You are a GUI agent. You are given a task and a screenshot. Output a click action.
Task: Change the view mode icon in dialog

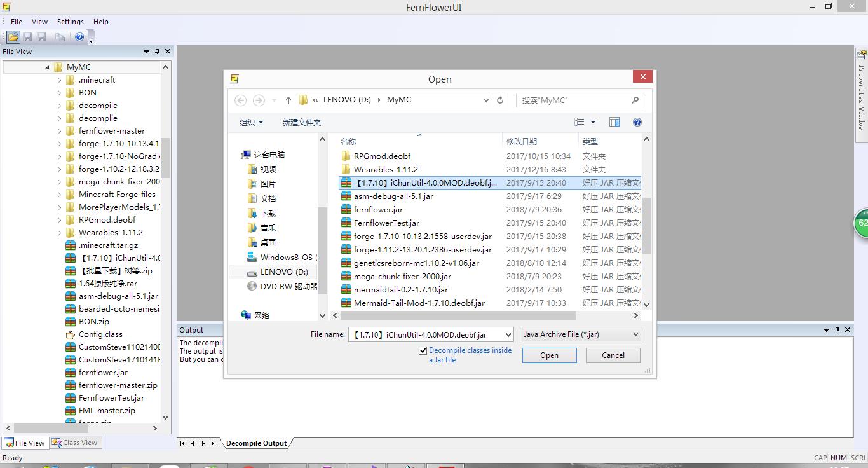click(x=579, y=122)
